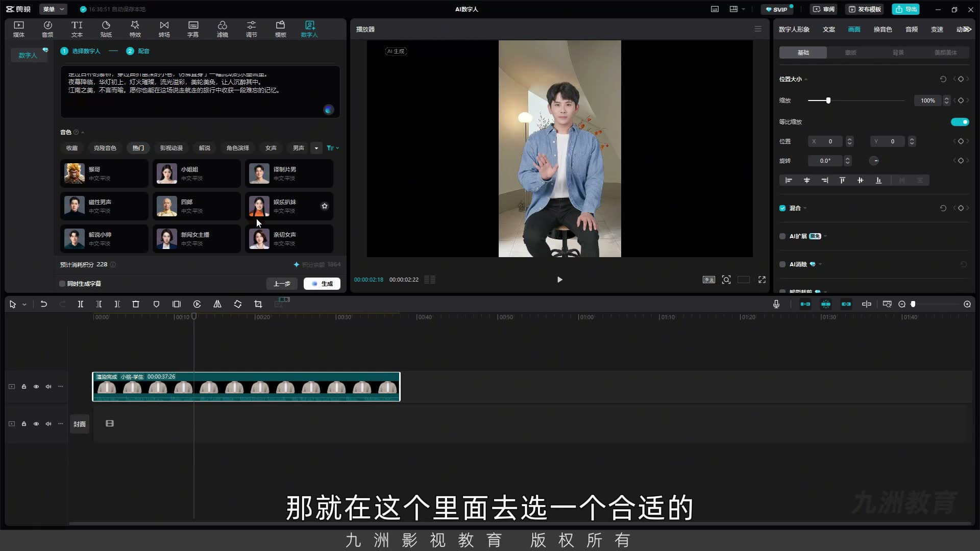Viewport: 980px width, 551px height.
Task: Click the AI writing orb in text box
Action: [x=329, y=110]
